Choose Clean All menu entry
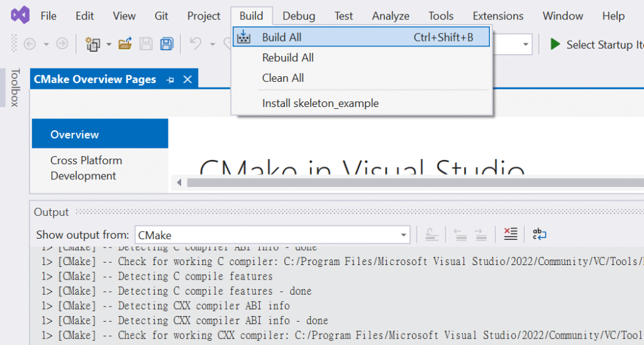 [x=362, y=77]
